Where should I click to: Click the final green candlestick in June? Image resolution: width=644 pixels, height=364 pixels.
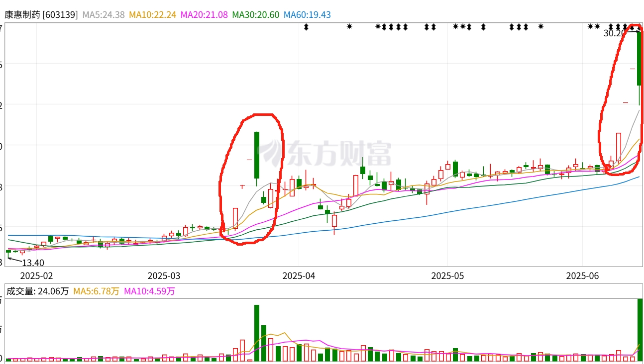640,59
